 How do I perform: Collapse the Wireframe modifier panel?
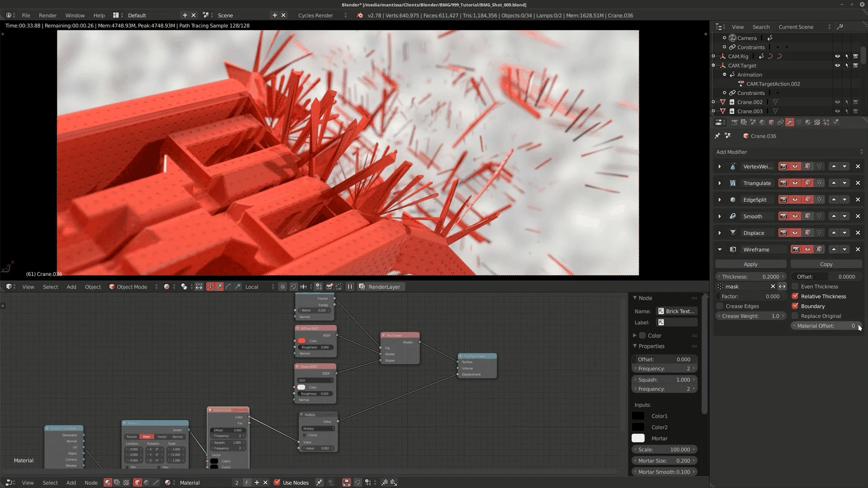click(x=720, y=249)
